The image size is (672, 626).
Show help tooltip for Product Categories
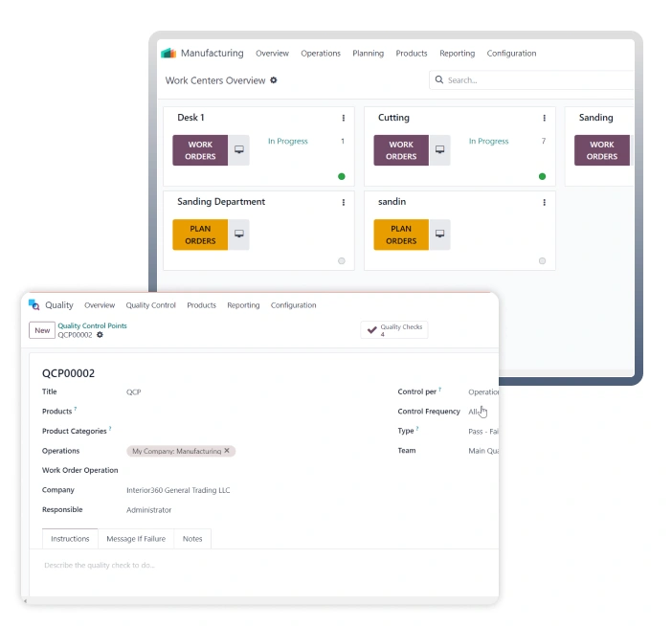pyautogui.click(x=110, y=428)
